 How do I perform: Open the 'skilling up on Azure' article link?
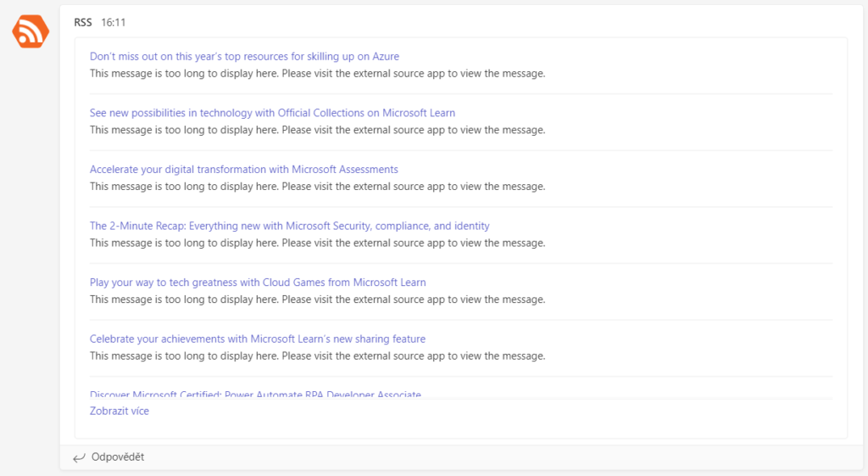(x=244, y=57)
